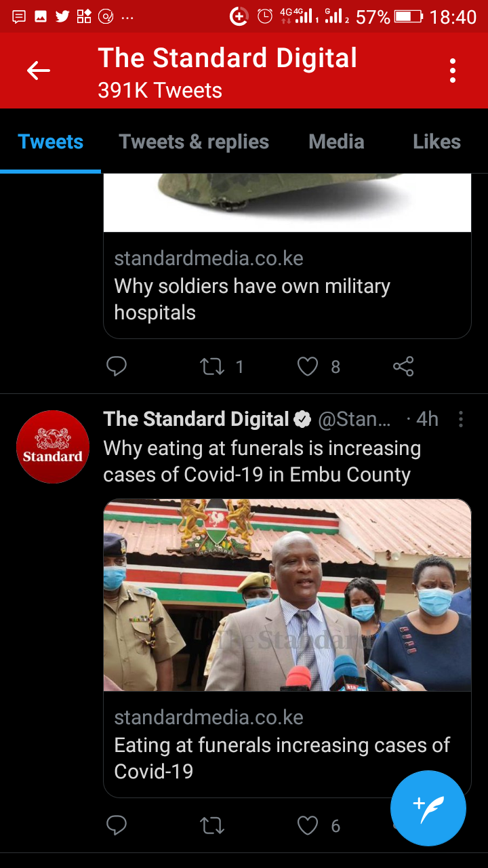Open the Likes tab
This screenshot has width=488, height=868.
click(436, 142)
